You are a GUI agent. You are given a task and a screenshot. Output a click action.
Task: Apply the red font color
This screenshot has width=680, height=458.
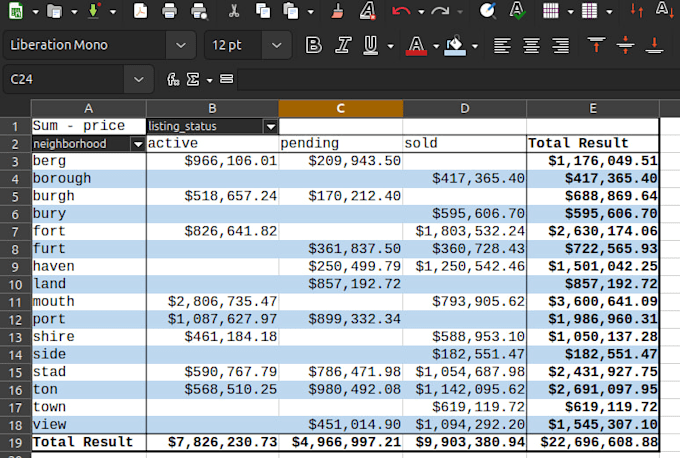click(416, 45)
